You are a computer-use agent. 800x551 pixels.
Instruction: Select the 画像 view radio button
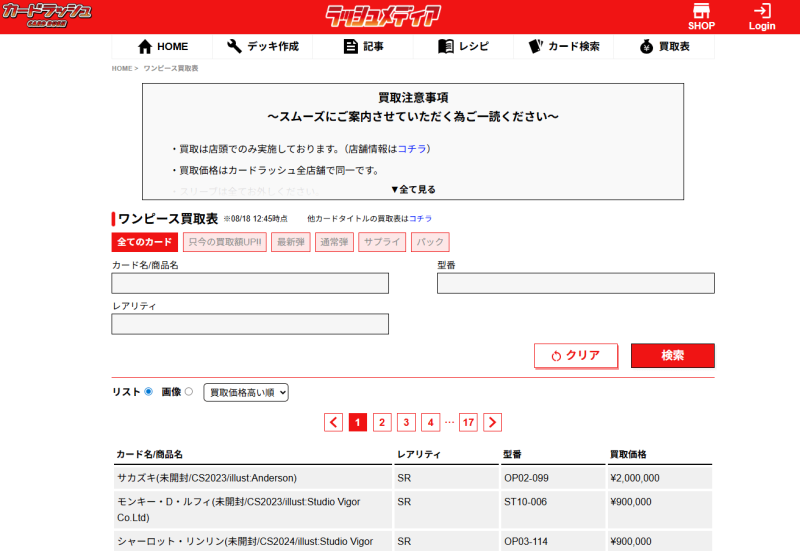pos(189,392)
